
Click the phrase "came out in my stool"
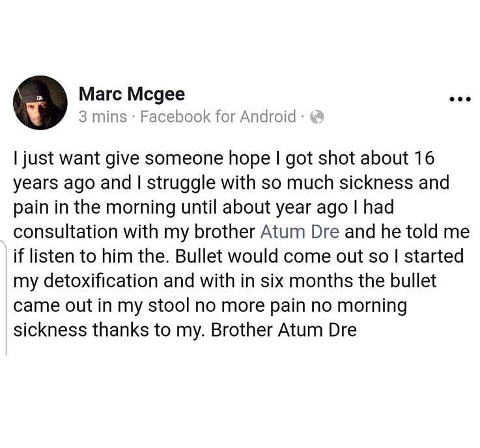[x=116, y=305]
